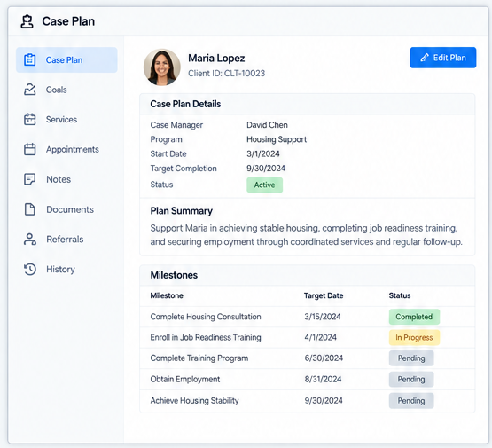This screenshot has width=492, height=448.
Task: Click the Appointments calendar icon
Action: coord(30,149)
